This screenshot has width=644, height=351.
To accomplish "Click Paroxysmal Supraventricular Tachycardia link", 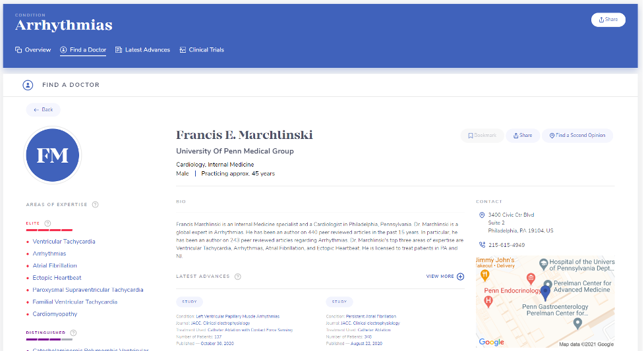I will click(88, 290).
